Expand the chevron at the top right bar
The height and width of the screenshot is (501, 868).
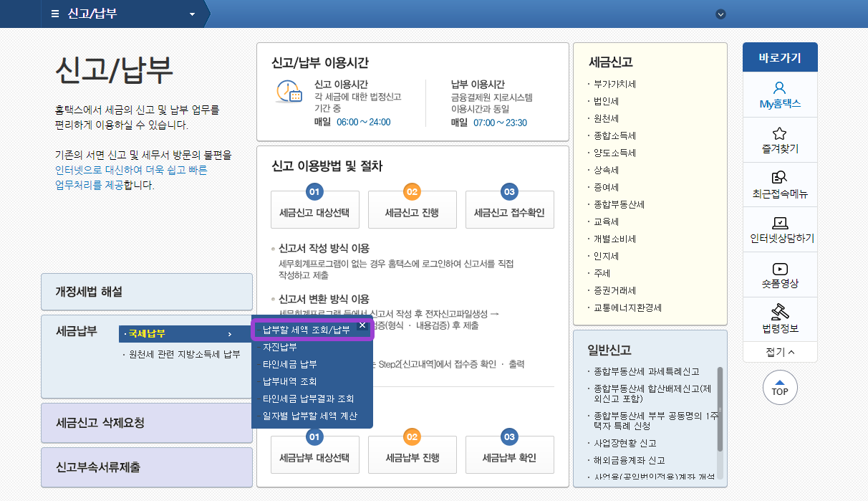720,13
